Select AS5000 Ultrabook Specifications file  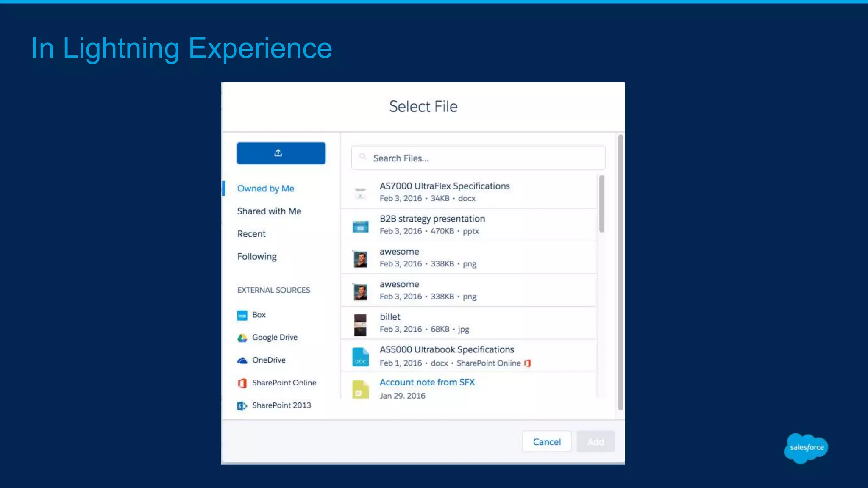pyautogui.click(x=469, y=356)
